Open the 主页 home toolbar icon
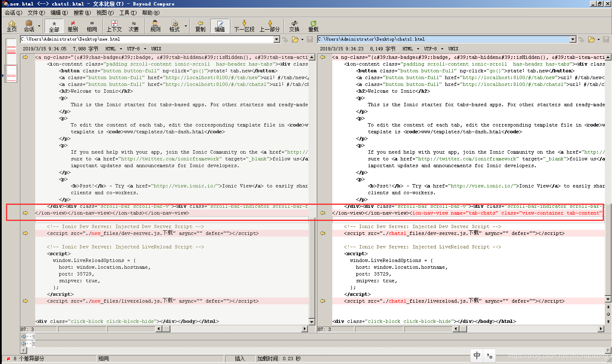Viewport: 612px width, 364px height. pos(12,26)
